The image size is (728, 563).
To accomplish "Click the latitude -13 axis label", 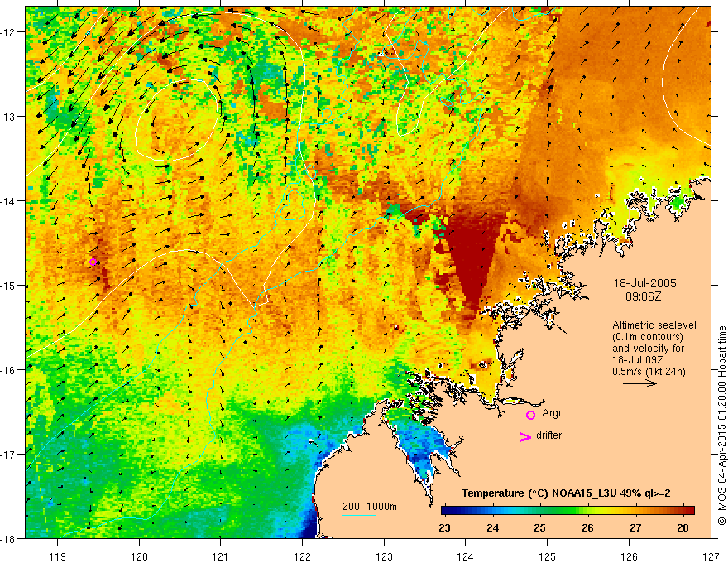I will click(x=8, y=117).
